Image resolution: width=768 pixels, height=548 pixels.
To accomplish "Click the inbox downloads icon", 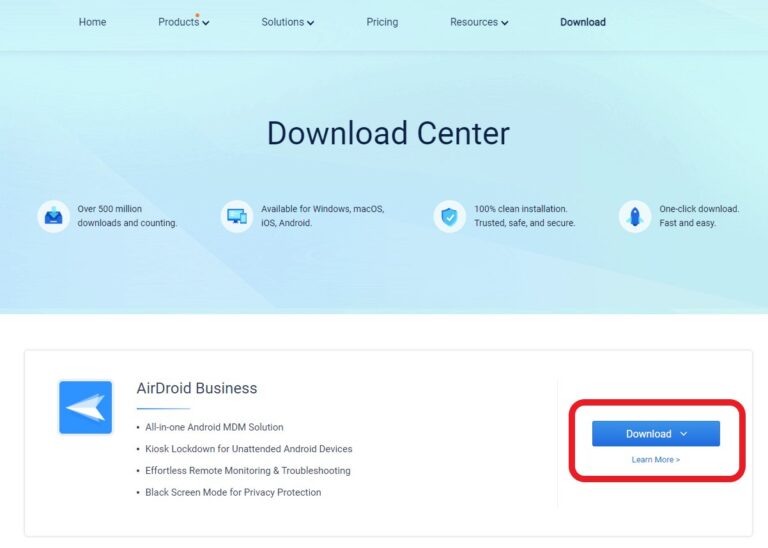I will click(x=53, y=216).
